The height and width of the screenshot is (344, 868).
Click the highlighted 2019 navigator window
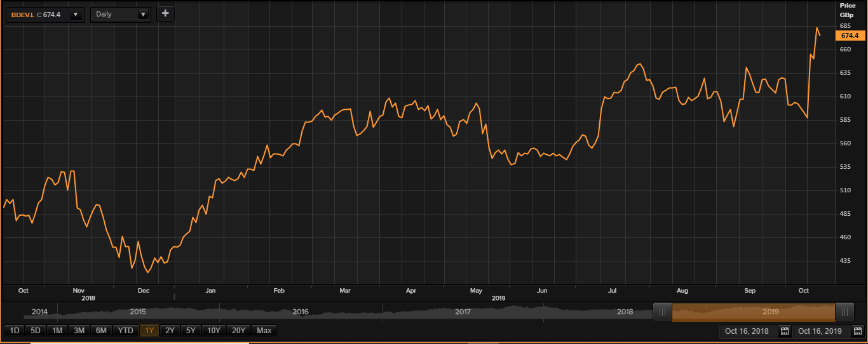pos(754,312)
